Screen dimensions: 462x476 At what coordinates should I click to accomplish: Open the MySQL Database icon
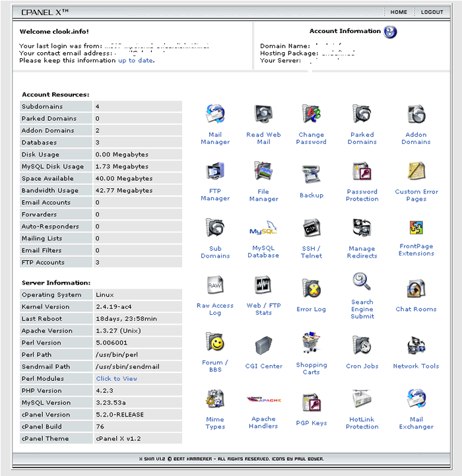pyautogui.click(x=263, y=227)
